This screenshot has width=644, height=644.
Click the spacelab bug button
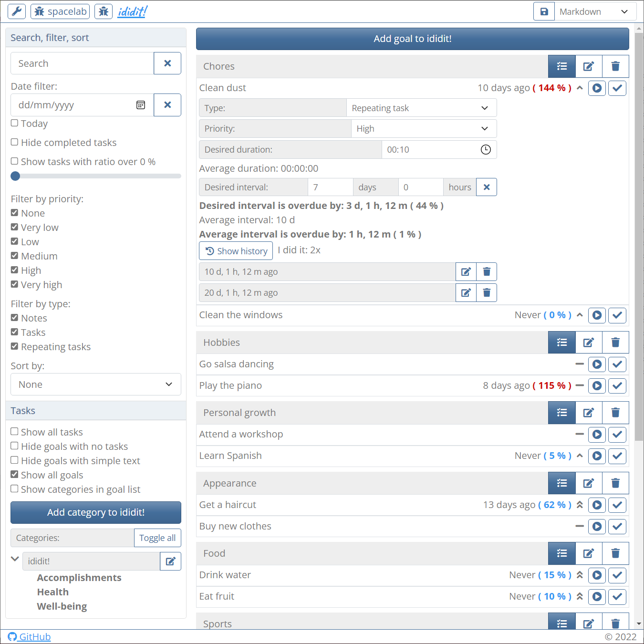pos(61,11)
